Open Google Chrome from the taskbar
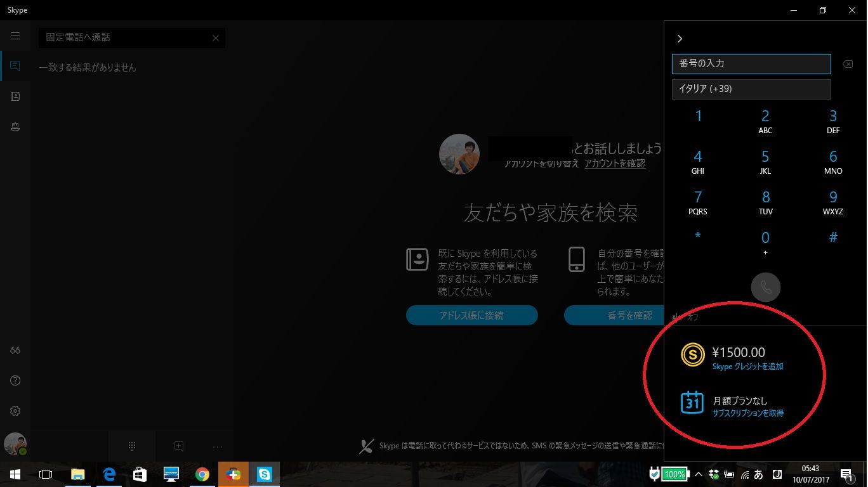 click(x=202, y=474)
